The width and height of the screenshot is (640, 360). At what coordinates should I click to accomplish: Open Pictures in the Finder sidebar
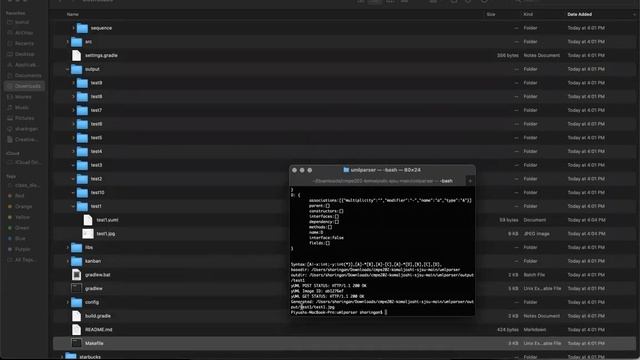(24, 118)
